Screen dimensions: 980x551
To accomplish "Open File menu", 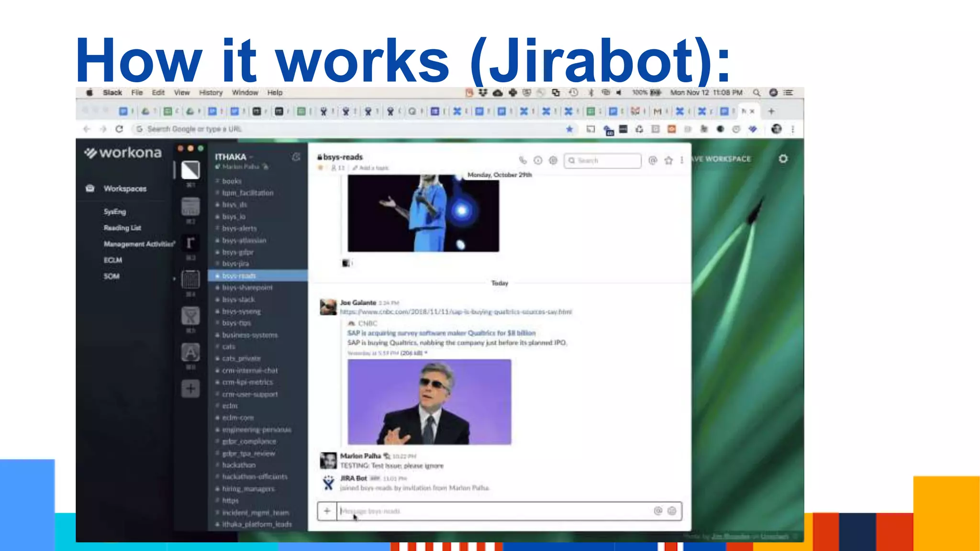I will coord(137,92).
